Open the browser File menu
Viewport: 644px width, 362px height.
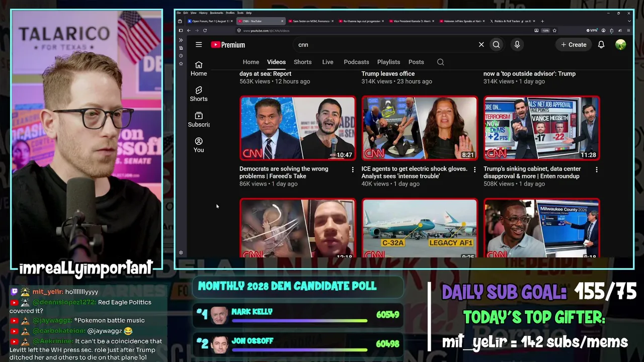point(179,13)
